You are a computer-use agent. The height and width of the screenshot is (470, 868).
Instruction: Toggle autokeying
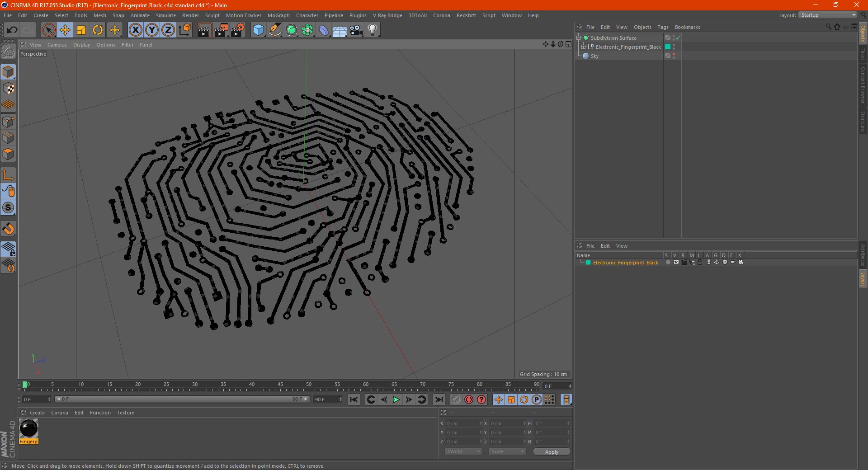(x=469, y=399)
